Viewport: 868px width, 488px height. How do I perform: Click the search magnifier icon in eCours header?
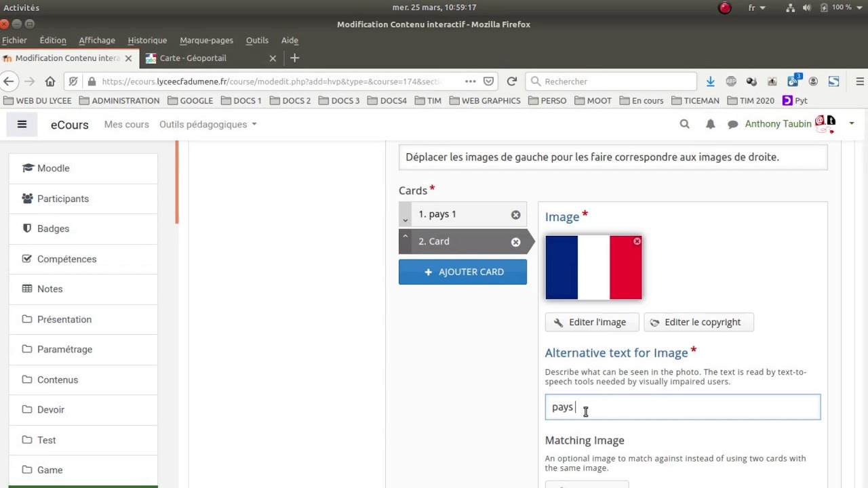pos(684,124)
